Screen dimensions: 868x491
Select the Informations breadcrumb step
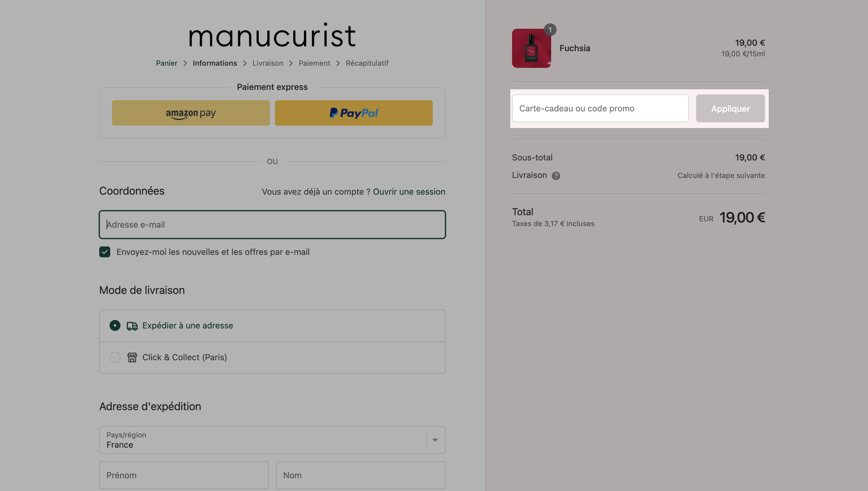(x=215, y=63)
